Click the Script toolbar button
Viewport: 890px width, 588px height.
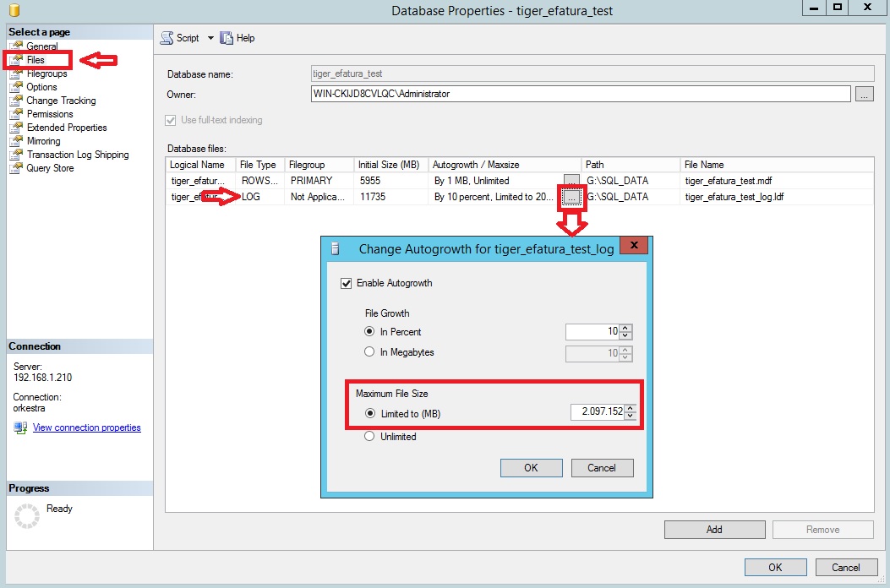[x=180, y=38]
